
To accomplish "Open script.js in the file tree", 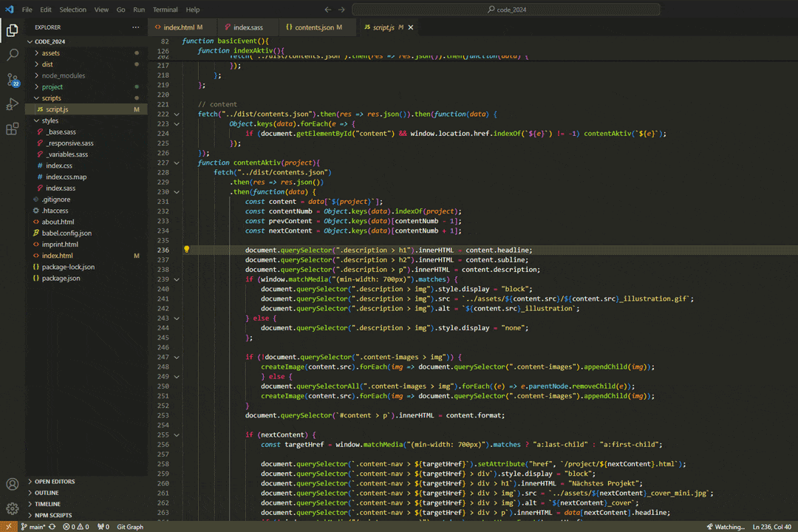I will 86,109.
